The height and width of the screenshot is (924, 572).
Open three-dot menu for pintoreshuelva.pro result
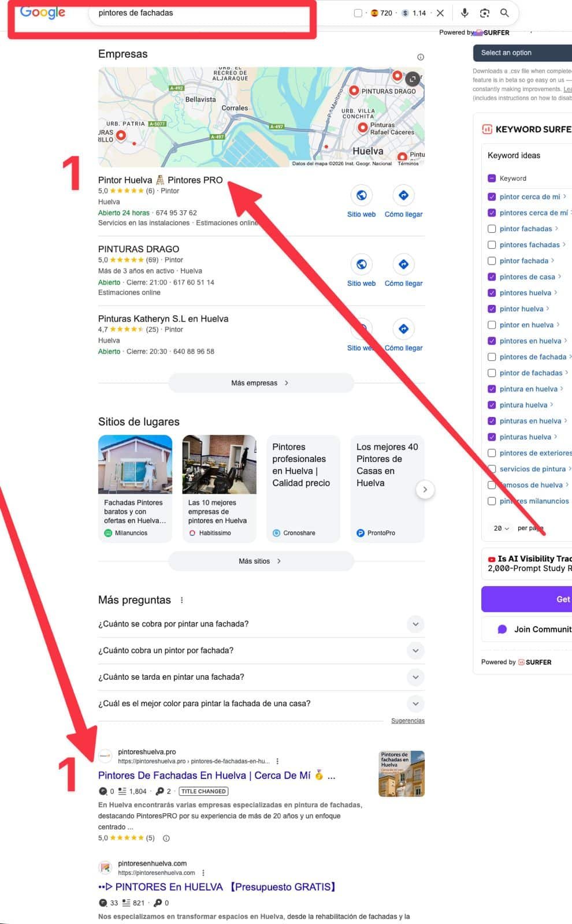[277, 761]
